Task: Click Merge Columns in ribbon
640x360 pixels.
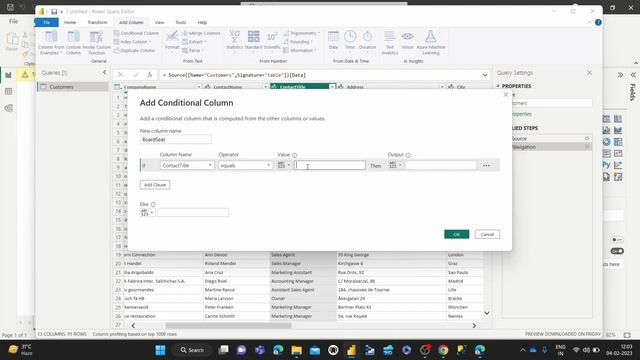Action: click(x=201, y=33)
